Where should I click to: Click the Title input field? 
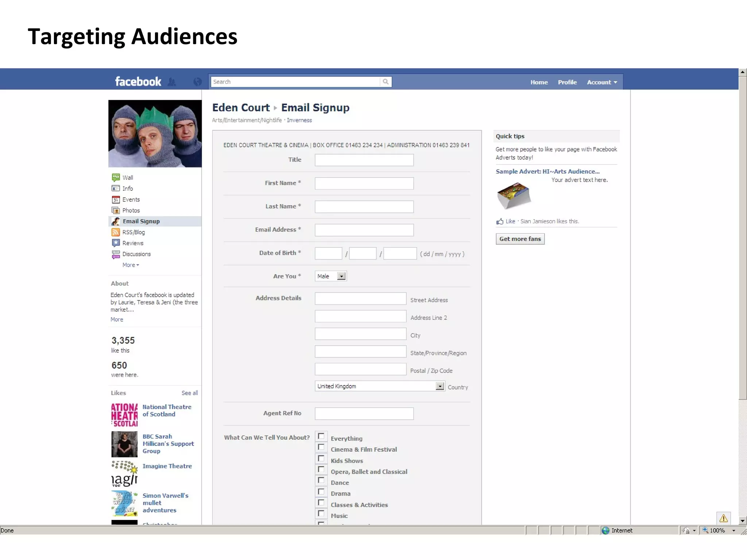pos(364,160)
